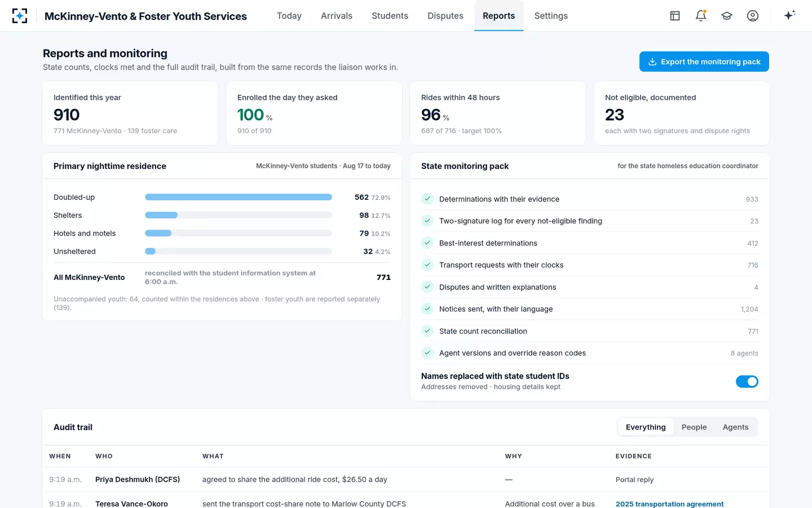Click the All McKinney-Vento total row

(x=222, y=277)
